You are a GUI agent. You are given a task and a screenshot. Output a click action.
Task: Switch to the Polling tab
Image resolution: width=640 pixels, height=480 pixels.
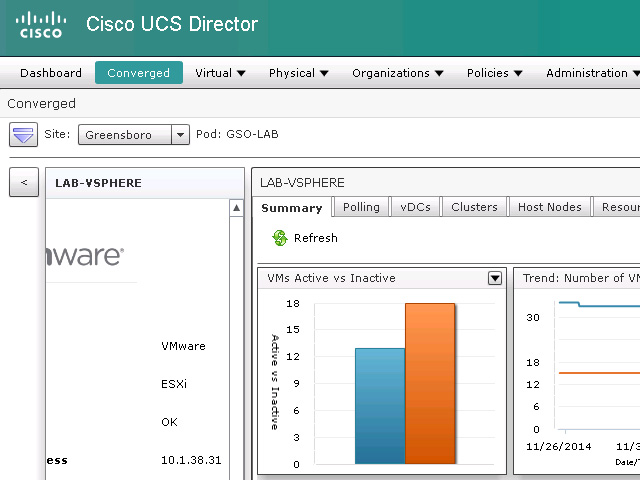coord(361,207)
